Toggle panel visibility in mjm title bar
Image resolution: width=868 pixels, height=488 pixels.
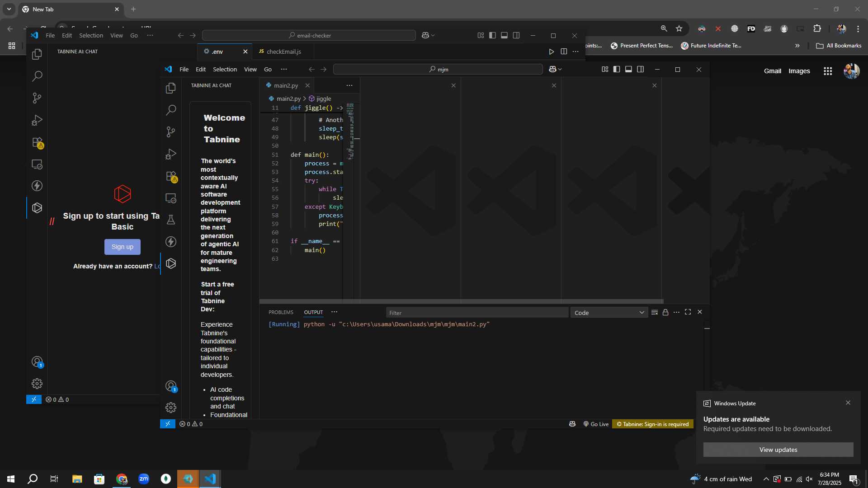(x=628, y=69)
